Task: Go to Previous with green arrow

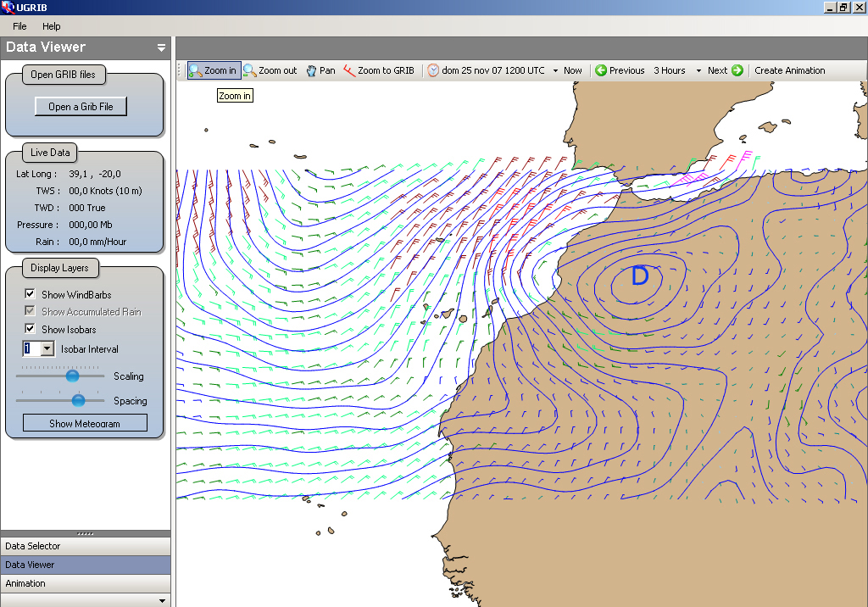Action: click(601, 70)
